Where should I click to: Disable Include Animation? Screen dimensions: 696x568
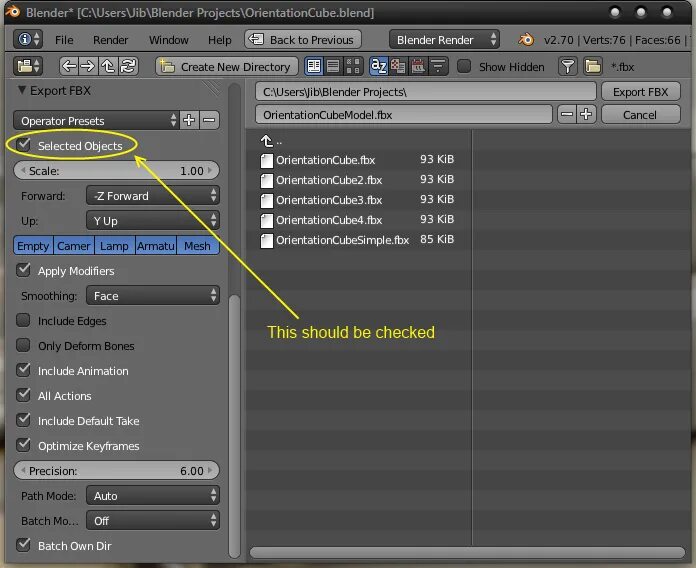(x=23, y=370)
